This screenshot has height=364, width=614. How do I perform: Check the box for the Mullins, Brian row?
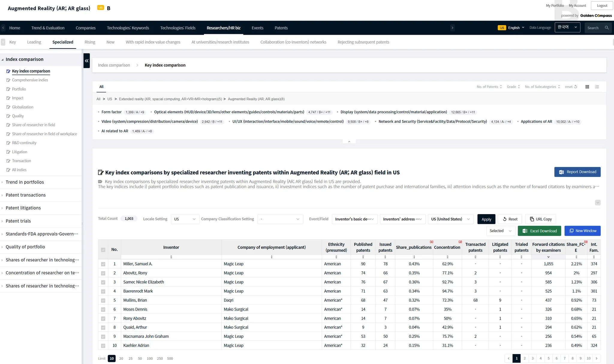coord(103,300)
